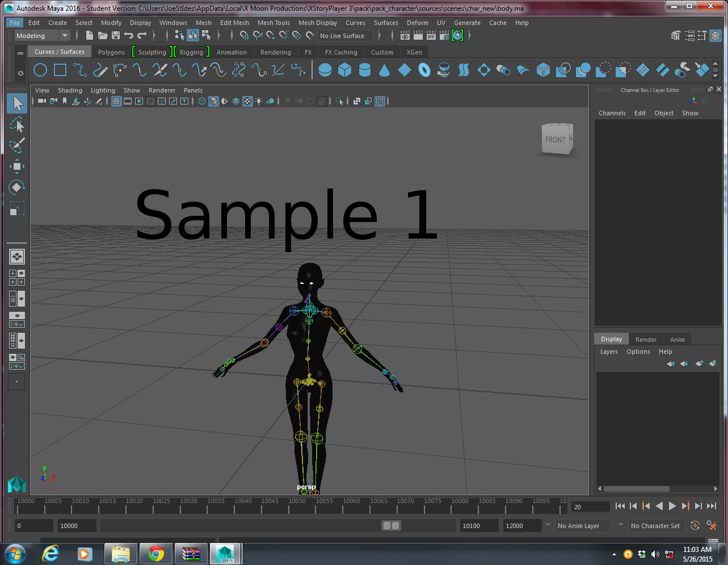728x565 pixels.
Task: Create a NURBS Torus from the shelf
Action: tap(424, 70)
